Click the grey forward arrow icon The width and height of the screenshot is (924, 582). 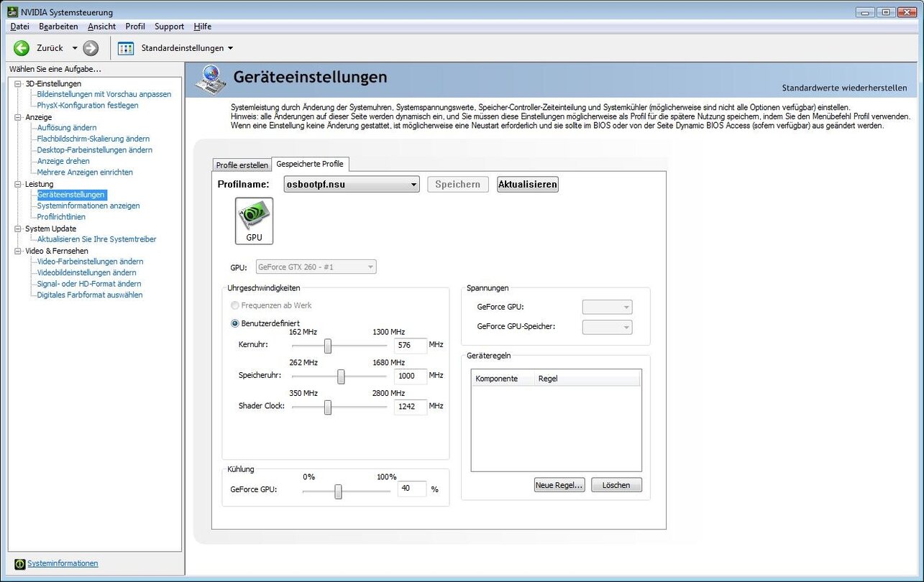91,48
